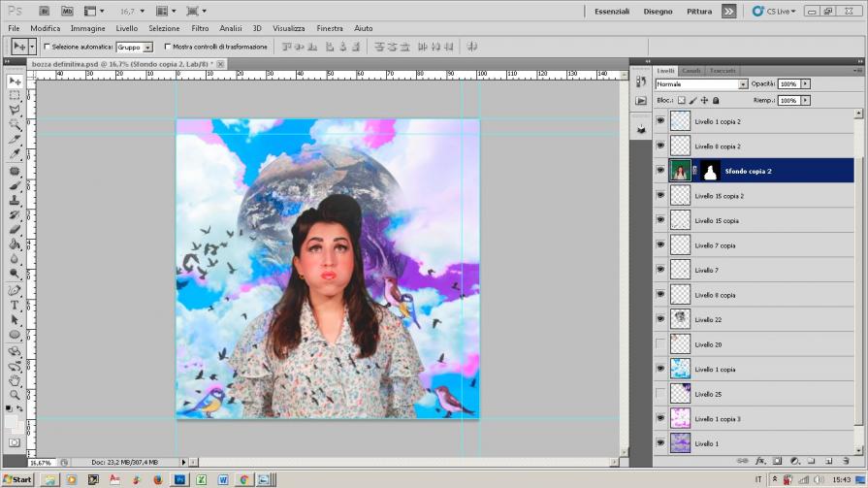
Task: Click the fx layer style icon
Action: [760, 461]
